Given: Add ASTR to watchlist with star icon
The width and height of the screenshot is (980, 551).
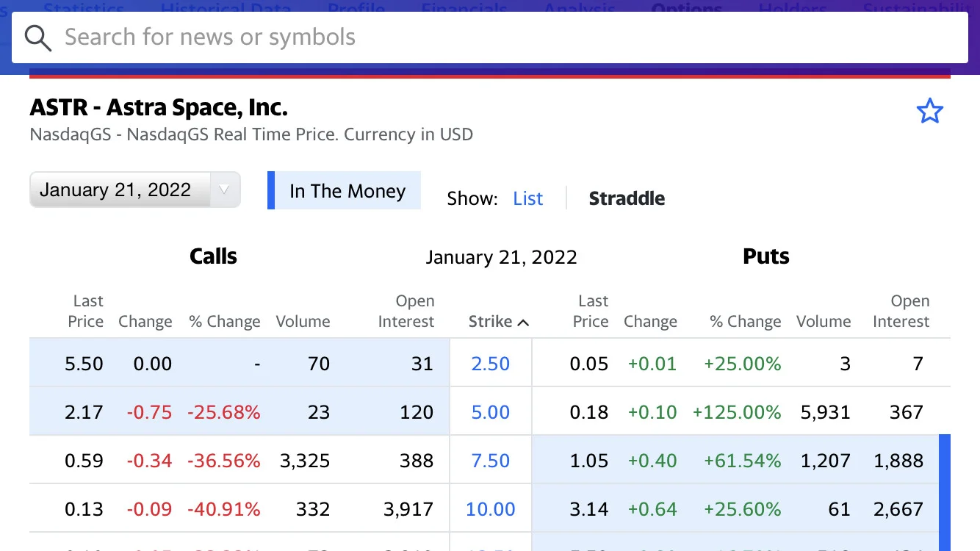Looking at the screenshot, I should [929, 111].
